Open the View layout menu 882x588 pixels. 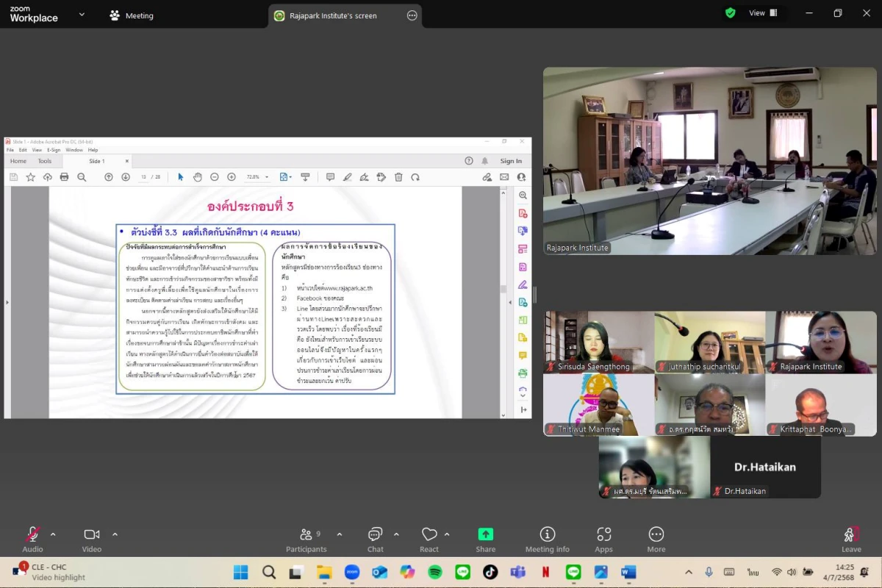[x=762, y=13]
